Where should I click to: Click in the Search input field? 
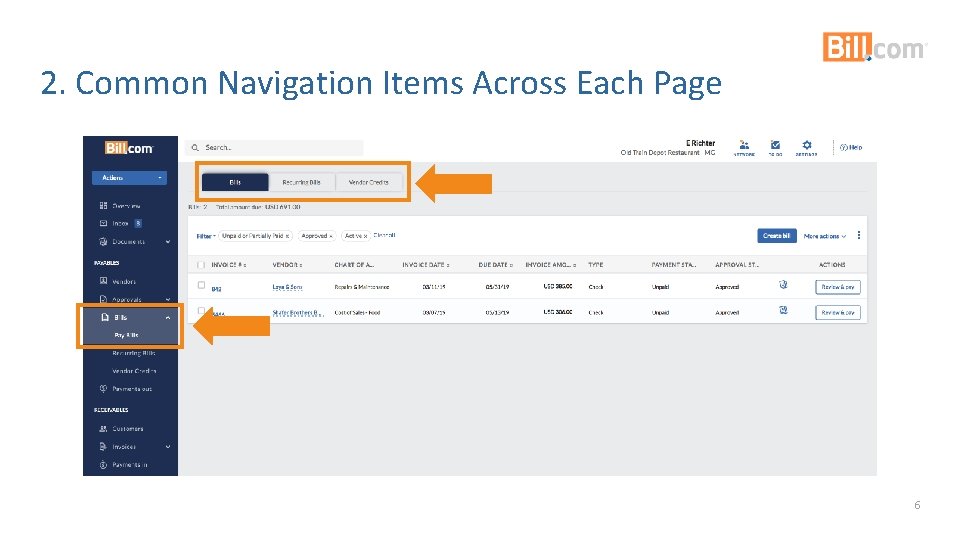274,148
